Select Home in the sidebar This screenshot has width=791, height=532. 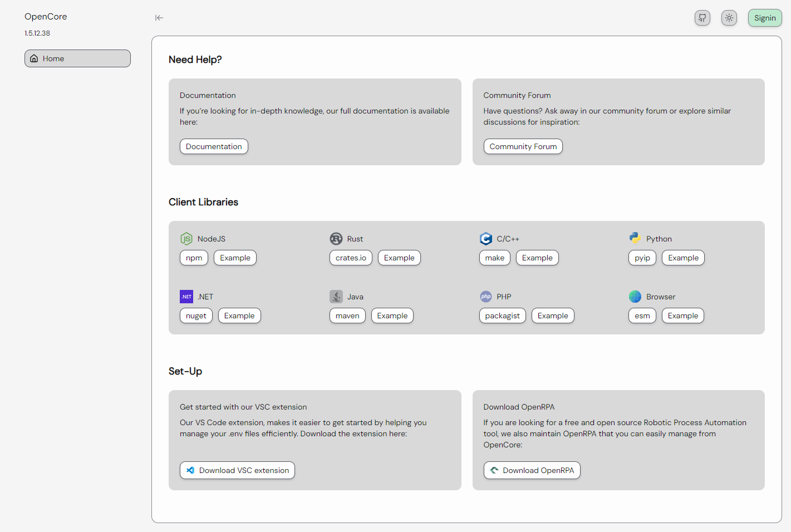[x=77, y=58]
